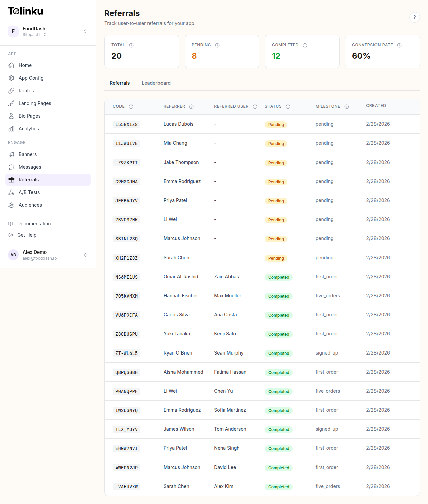This screenshot has width=428, height=504.
Task: Open Audiences from the sidebar
Action: pyautogui.click(x=30, y=205)
